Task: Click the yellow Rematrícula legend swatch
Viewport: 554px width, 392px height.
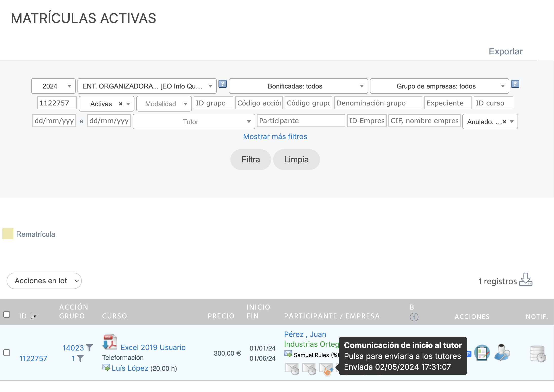Action: (x=8, y=234)
